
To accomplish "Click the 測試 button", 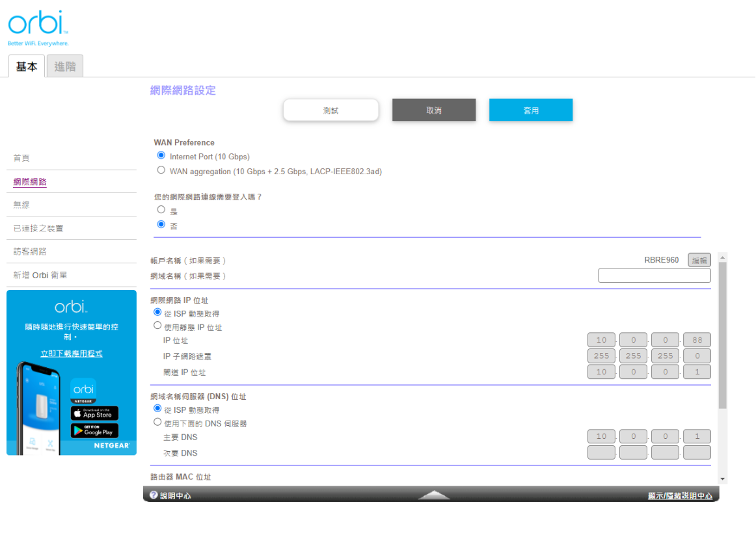I will point(331,110).
